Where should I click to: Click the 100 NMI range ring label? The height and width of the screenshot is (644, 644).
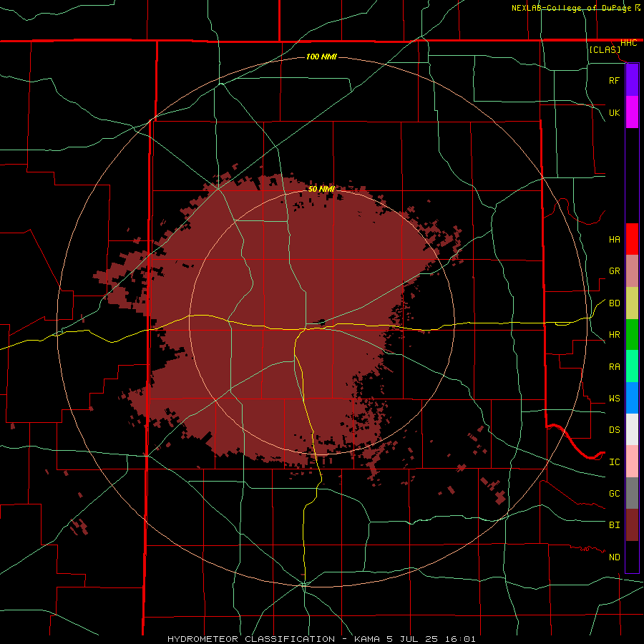click(321, 57)
